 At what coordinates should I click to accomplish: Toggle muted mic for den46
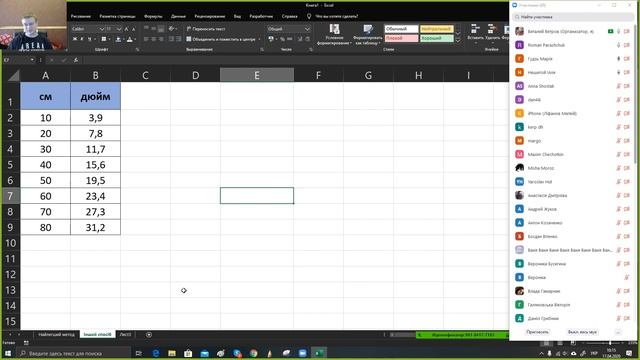tap(618, 100)
